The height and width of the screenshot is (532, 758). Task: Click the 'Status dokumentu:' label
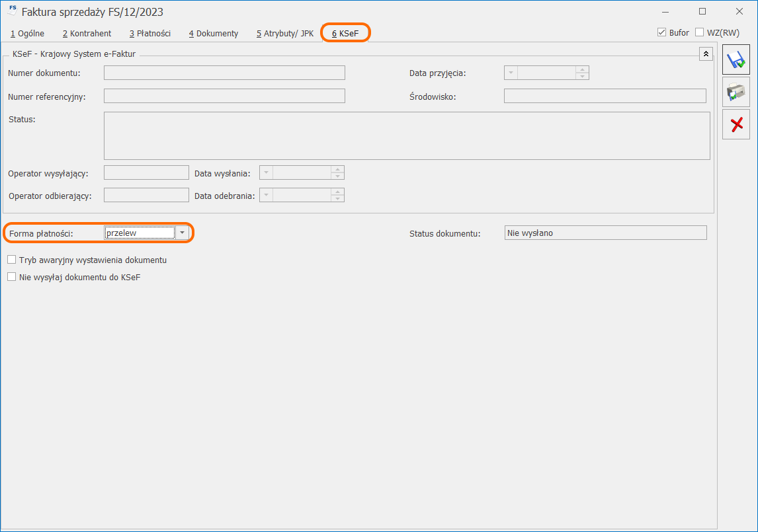(x=444, y=234)
